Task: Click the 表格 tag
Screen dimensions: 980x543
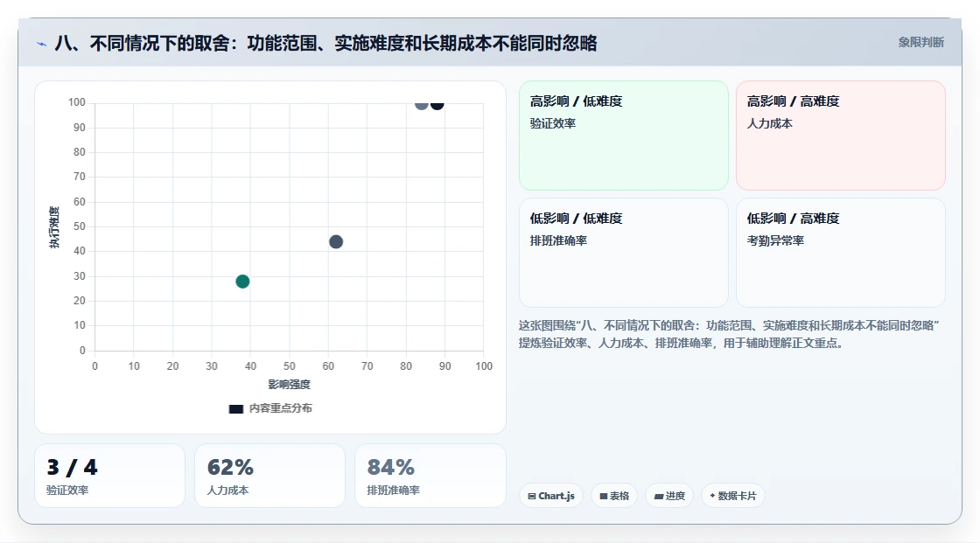Action: (x=614, y=496)
